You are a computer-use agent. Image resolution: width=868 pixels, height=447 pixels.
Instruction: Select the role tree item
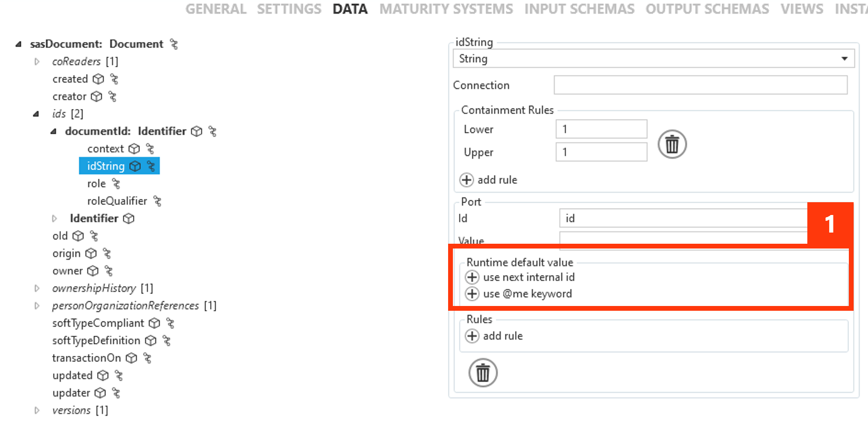coord(97,184)
